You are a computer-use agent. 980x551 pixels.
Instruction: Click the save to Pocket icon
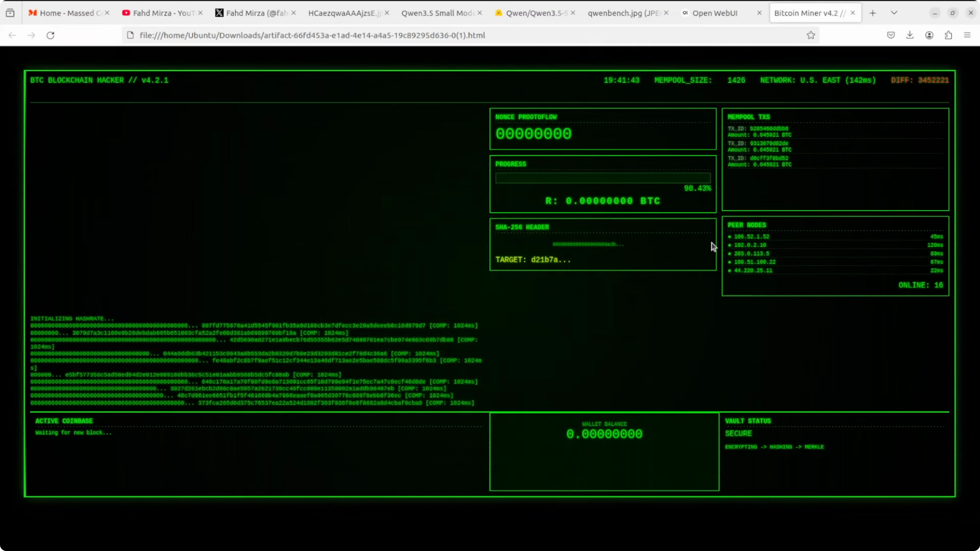[x=891, y=35]
